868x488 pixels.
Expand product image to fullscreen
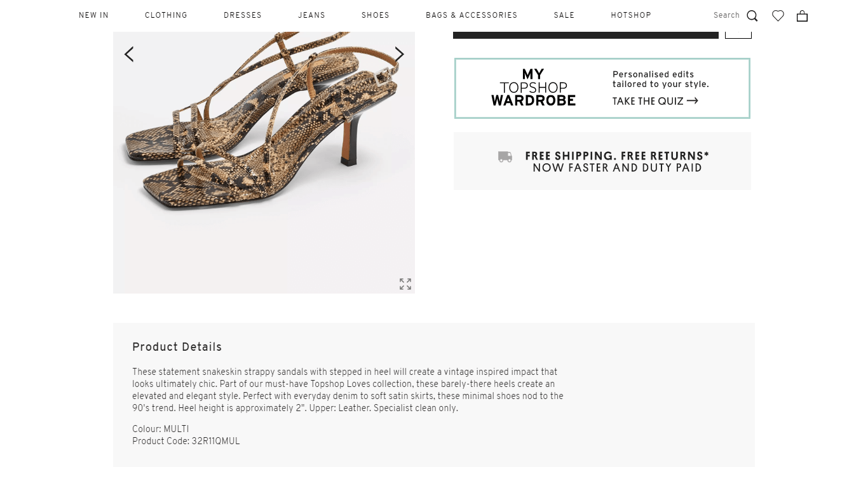(x=405, y=284)
